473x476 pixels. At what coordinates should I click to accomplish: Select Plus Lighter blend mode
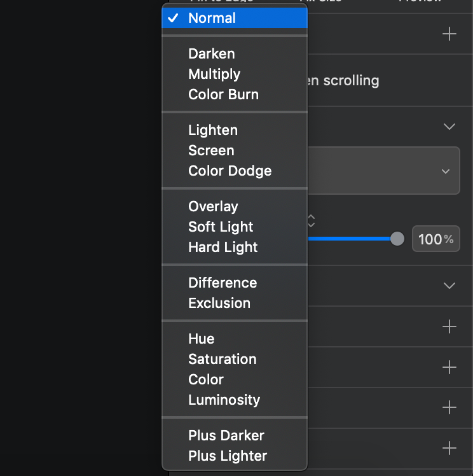pyautogui.click(x=228, y=456)
